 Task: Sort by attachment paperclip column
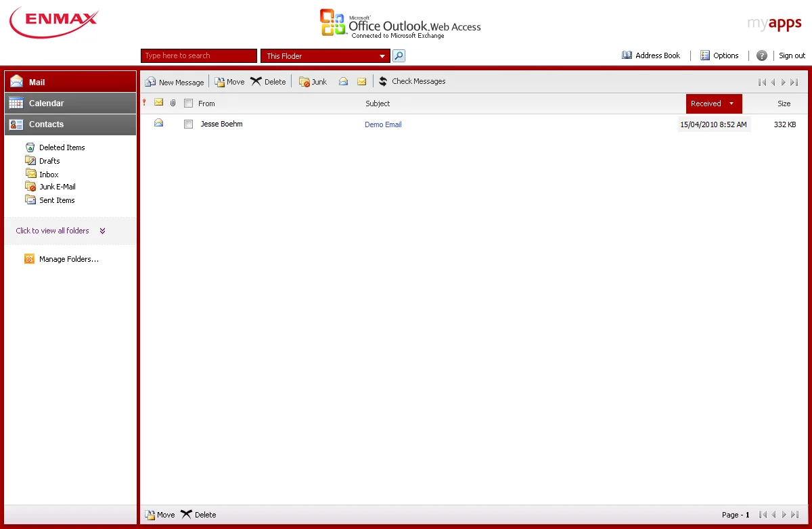coord(173,103)
